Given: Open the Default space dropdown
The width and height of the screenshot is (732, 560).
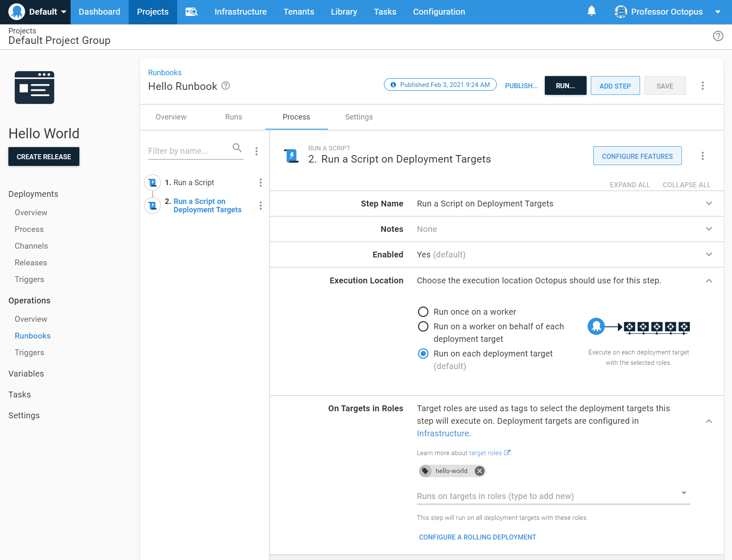Looking at the screenshot, I should pos(46,12).
